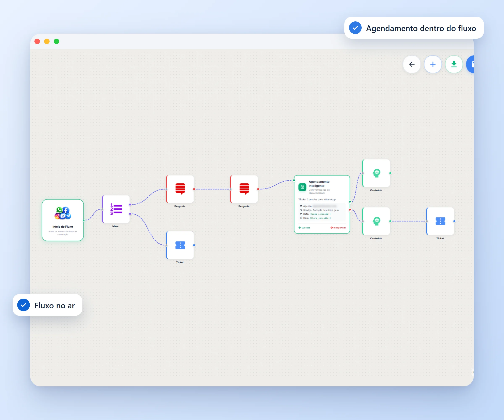
Task: Add a new node with the plus button
Action: (x=433, y=64)
